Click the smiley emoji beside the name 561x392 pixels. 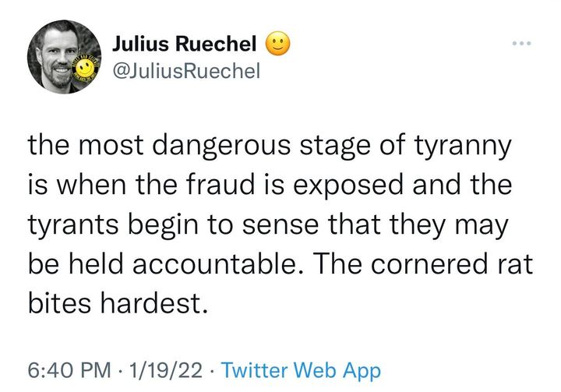[279, 44]
